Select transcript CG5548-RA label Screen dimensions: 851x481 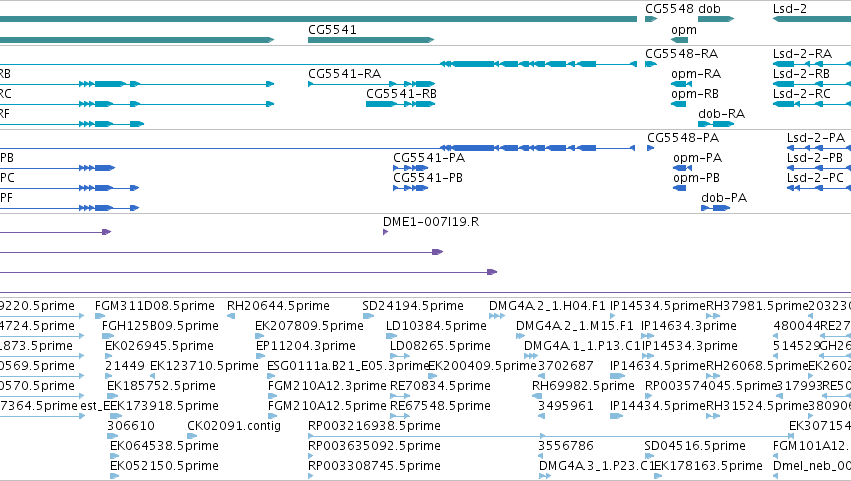(681, 54)
